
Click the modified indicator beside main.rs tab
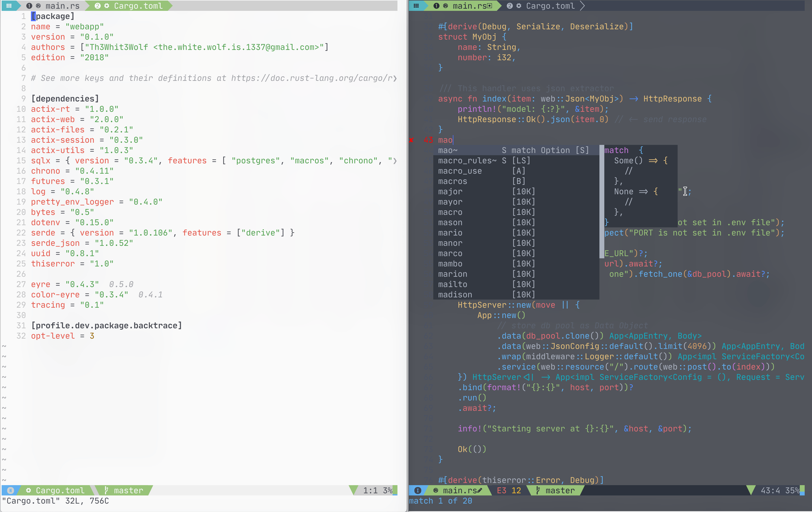(x=490, y=6)
